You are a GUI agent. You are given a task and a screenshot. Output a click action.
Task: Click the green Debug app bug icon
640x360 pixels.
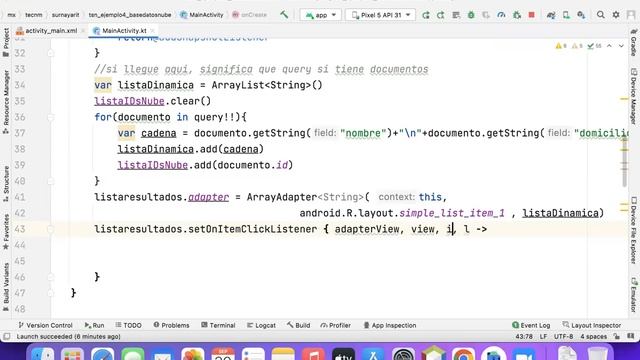[x=471, y=15]
